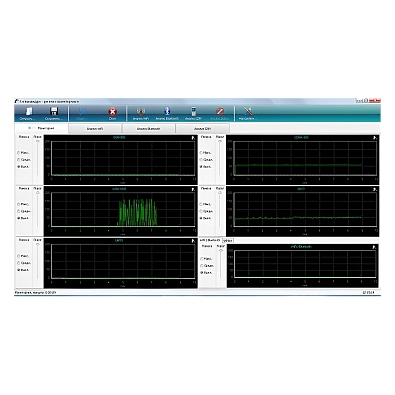Image resolution: width=395 pixels, height=395 pixels.
Task: Click threshold slider handle in top-left GSM panel
Action: tap(38, 141)
